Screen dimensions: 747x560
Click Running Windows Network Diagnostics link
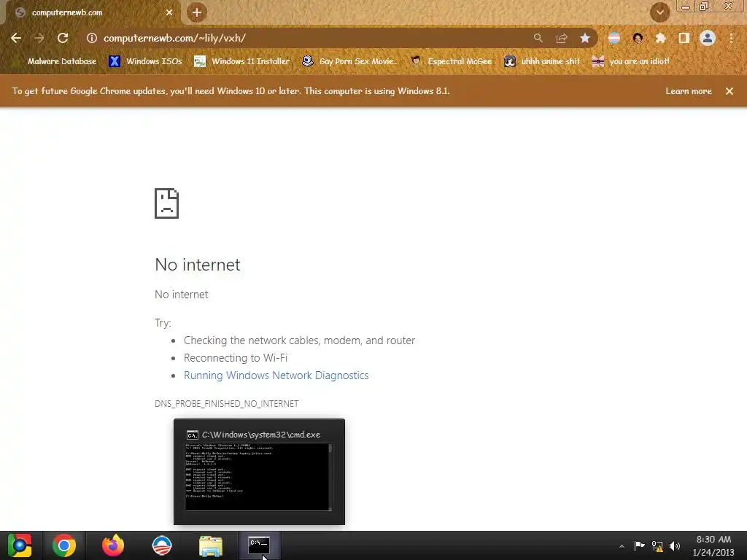tap(276, 376)
